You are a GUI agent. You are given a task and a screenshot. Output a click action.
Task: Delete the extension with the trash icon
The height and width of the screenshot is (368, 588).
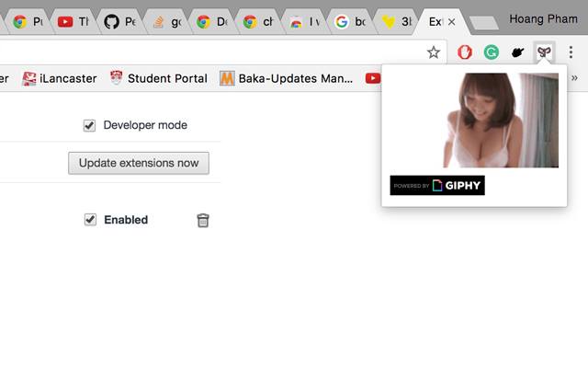(x=203, y=220)
